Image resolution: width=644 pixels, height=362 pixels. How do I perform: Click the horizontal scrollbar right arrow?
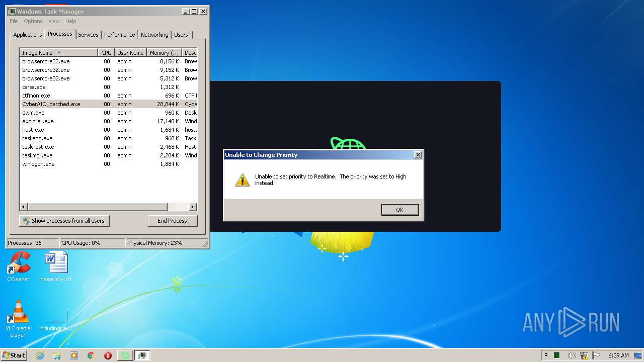tap(193, 207)
